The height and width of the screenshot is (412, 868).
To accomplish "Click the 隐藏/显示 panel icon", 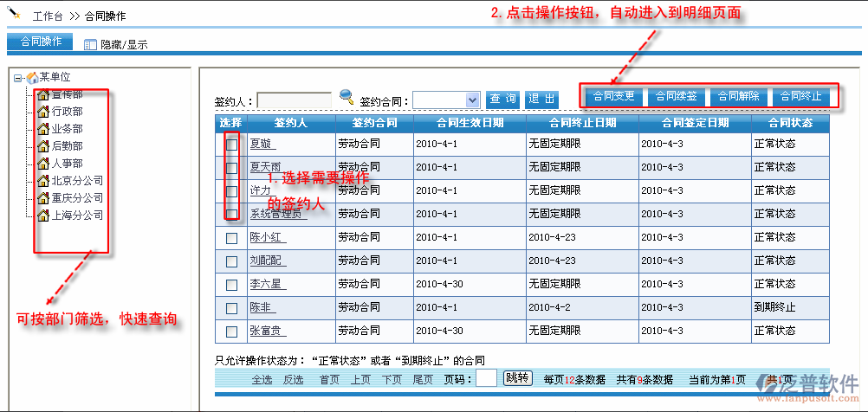I will 90,44.
